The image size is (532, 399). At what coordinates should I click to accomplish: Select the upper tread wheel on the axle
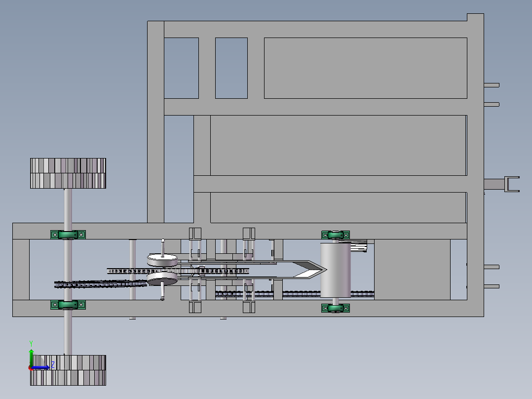(68, 173)
